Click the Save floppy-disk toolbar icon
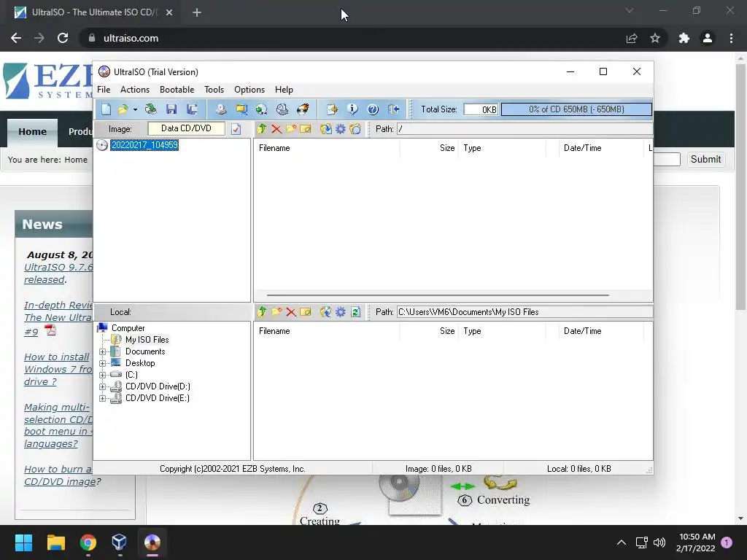Viewport: 747px width, 560px height. [x=171, y=109]
